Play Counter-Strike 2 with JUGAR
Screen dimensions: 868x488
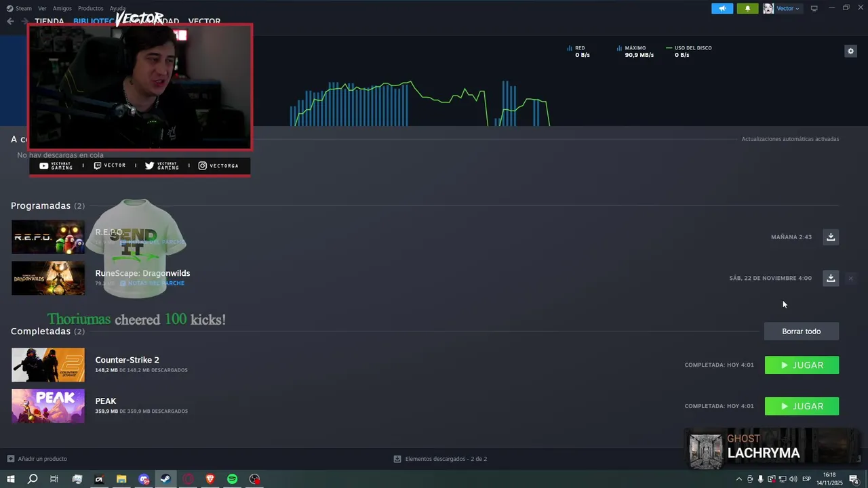coord(802,365)
